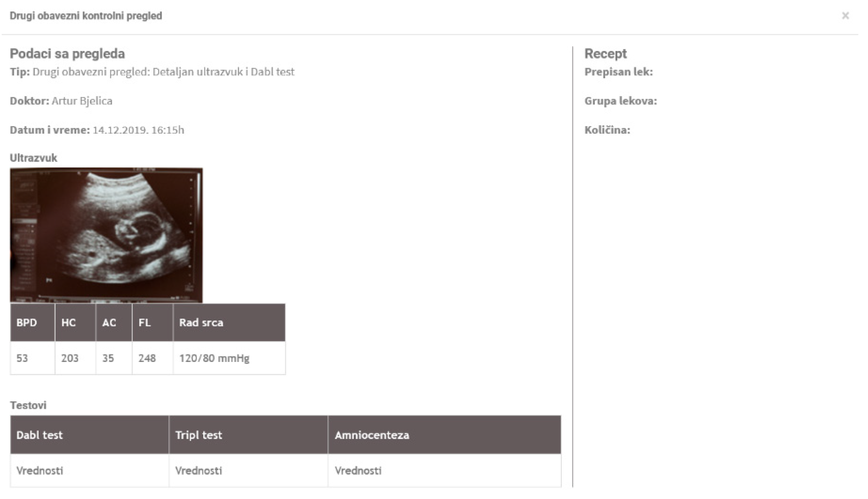The width and height of the screenshot is (868, 499).
Task: Click the BPD column header
Action: tap(27, 323)
